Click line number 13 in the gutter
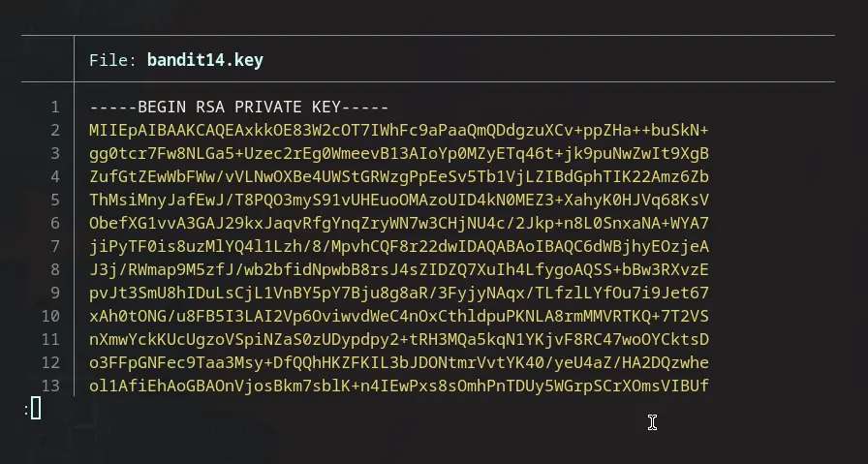Image resolution: width=868 pixels, height=464 pixels. point(51,387)
